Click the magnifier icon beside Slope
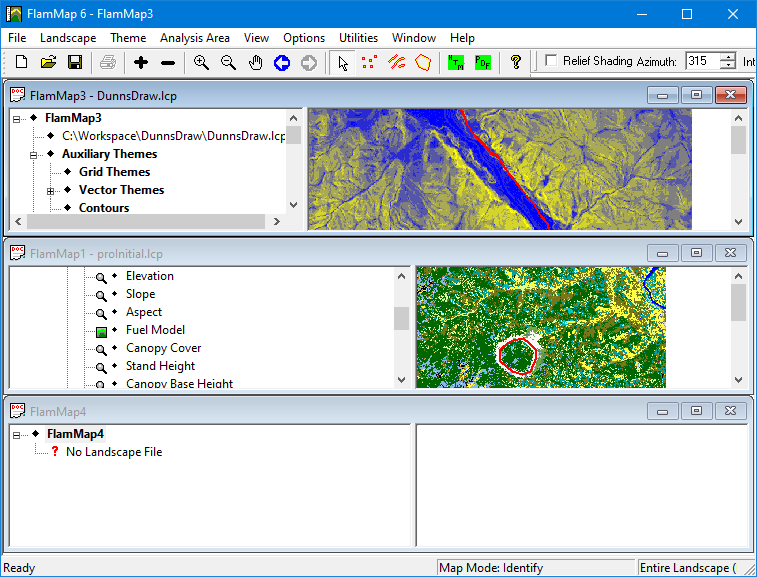 (x=101, y=296)
